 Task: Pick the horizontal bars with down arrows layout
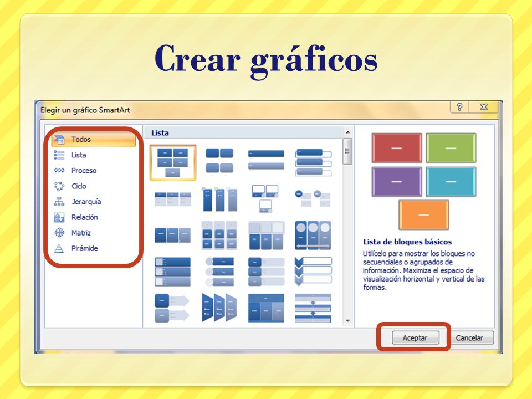coord(313,308)
